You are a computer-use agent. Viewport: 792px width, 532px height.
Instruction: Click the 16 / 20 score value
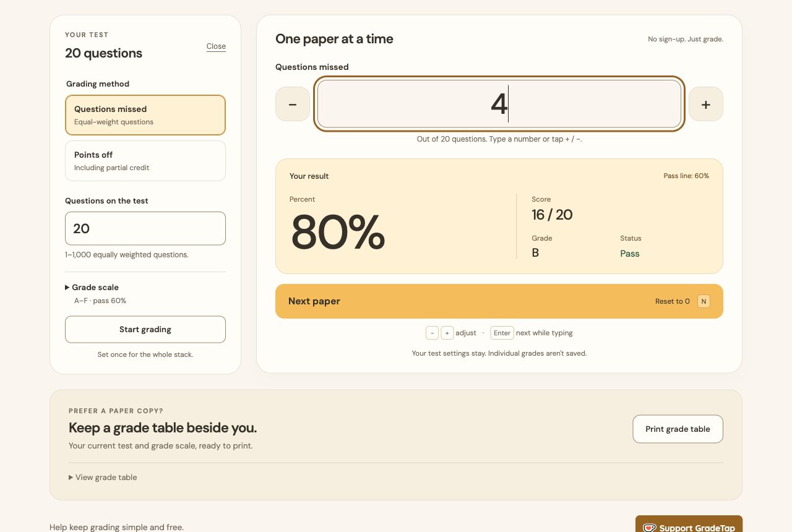(x=552, y=215)
